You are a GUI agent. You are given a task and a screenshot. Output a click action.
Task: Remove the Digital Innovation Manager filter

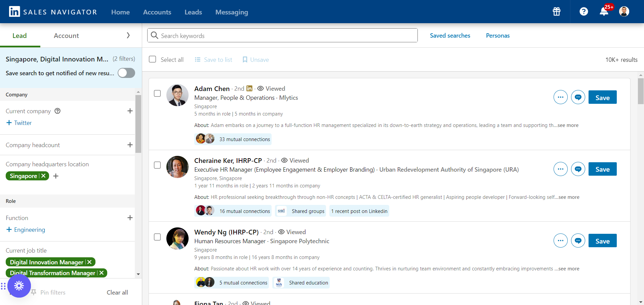89,262
